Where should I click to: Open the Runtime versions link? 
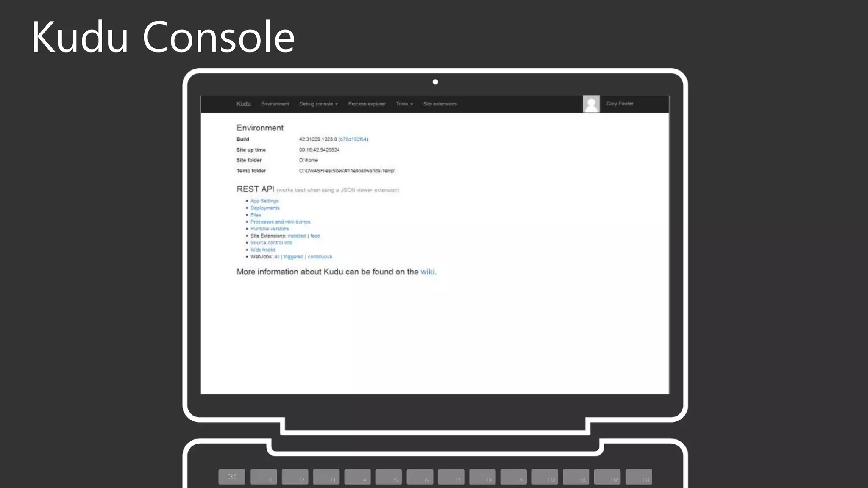(x=270, y=229)
